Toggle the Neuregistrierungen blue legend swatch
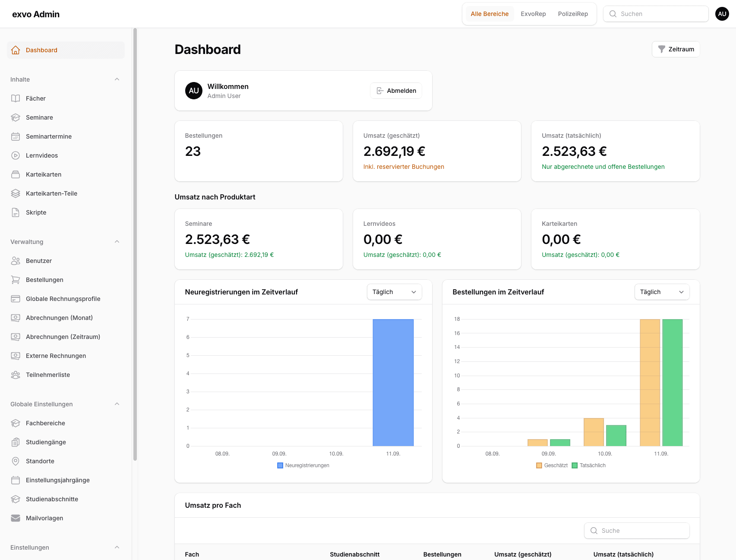The width and height of the screenshot is (736, 560). pyautogui.click(x=280, y=465)
